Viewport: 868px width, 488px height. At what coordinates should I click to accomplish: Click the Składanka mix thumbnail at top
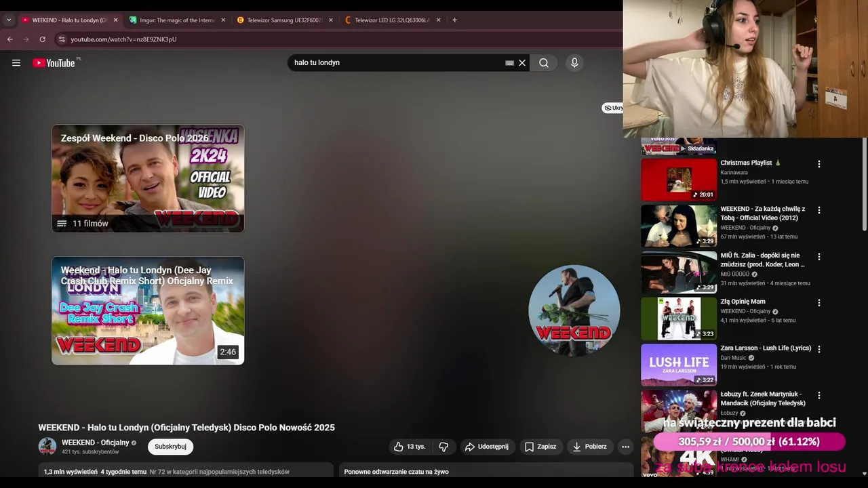pos(679,146)
